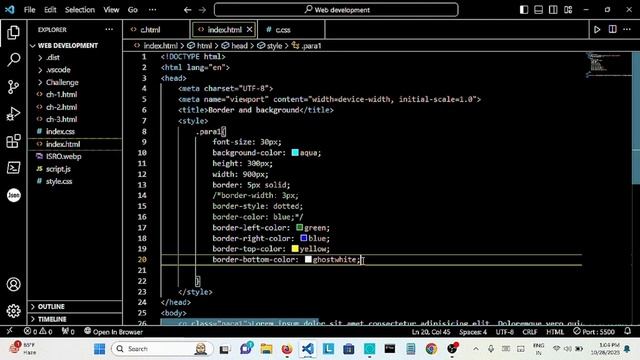Toggle the Primary Side Bar layout
Image resolution: width=640 pixels, height=360 pixels.
(x=524, y=10)
